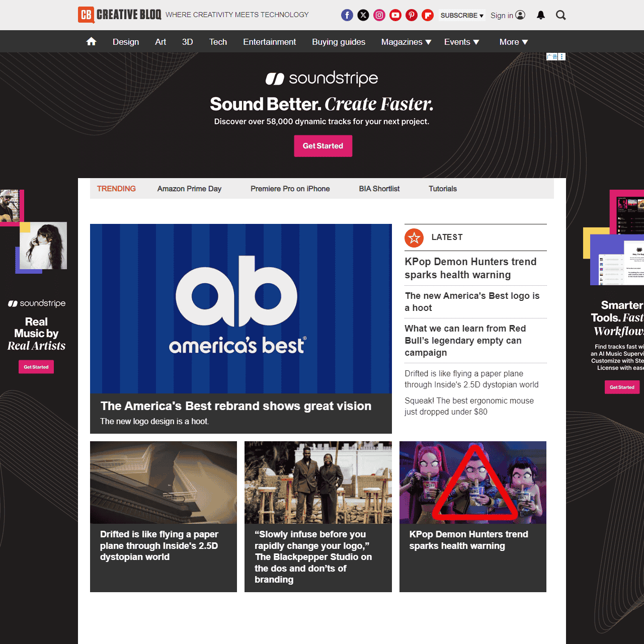The height and width of the screenshot is (644, 644).
Task: Open notifications bell icon
Action: click(x=541, y=15)
